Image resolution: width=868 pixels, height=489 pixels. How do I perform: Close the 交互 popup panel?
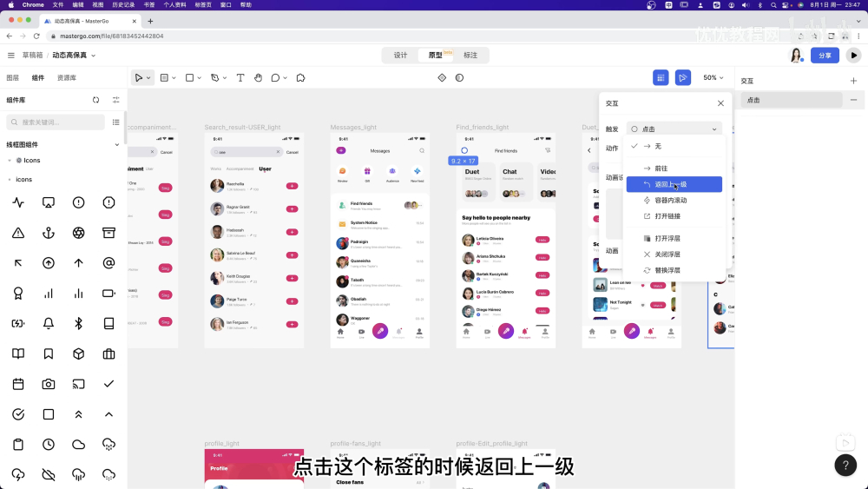[720, 103]
